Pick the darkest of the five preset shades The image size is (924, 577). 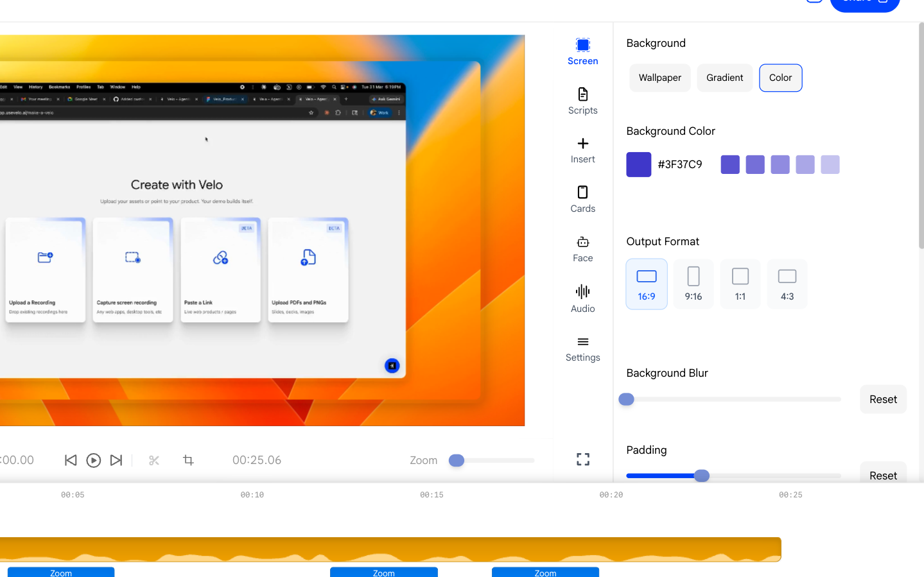coord(730,164)
